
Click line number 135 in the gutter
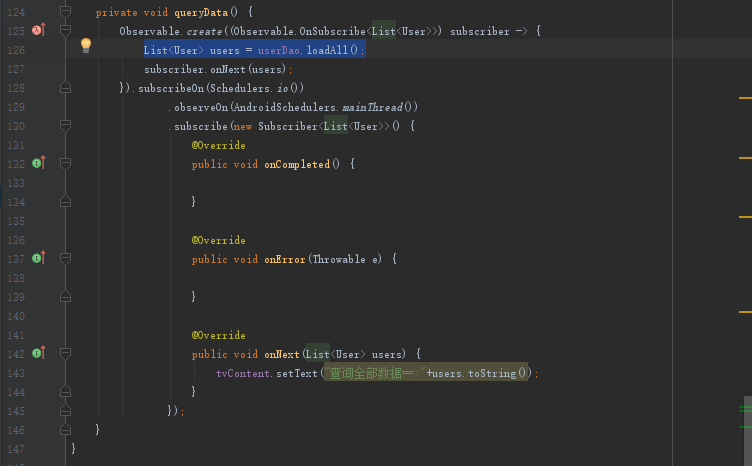pos(16,221)
